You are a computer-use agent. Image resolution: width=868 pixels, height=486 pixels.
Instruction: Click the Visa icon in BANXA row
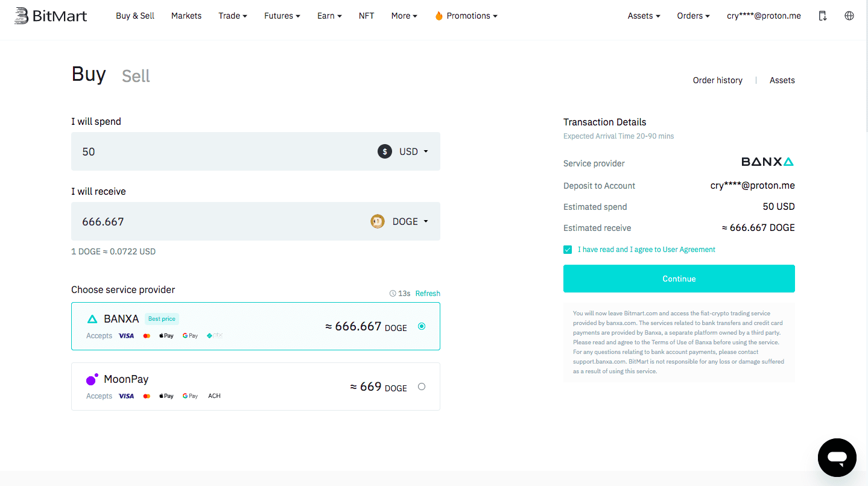126,336
